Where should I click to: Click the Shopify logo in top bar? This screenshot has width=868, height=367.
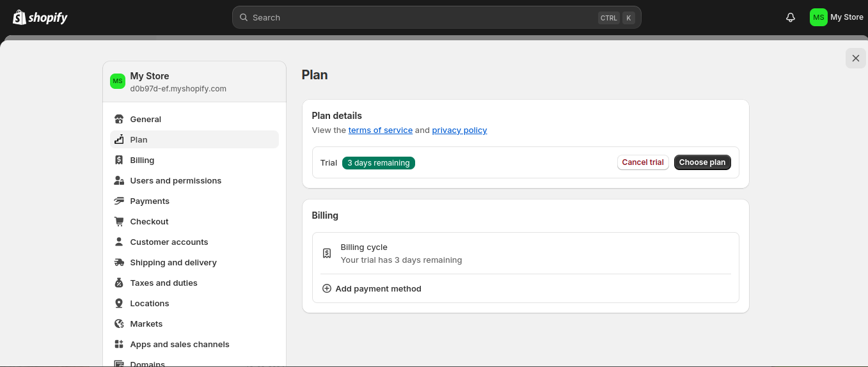pos(40,17)
